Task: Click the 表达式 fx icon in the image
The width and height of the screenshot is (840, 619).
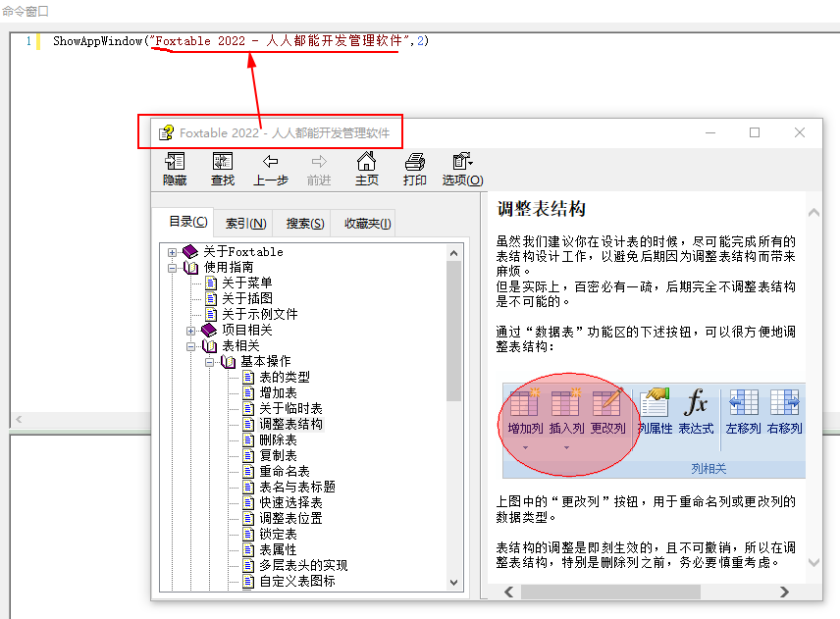Action: tap(696, 402)
